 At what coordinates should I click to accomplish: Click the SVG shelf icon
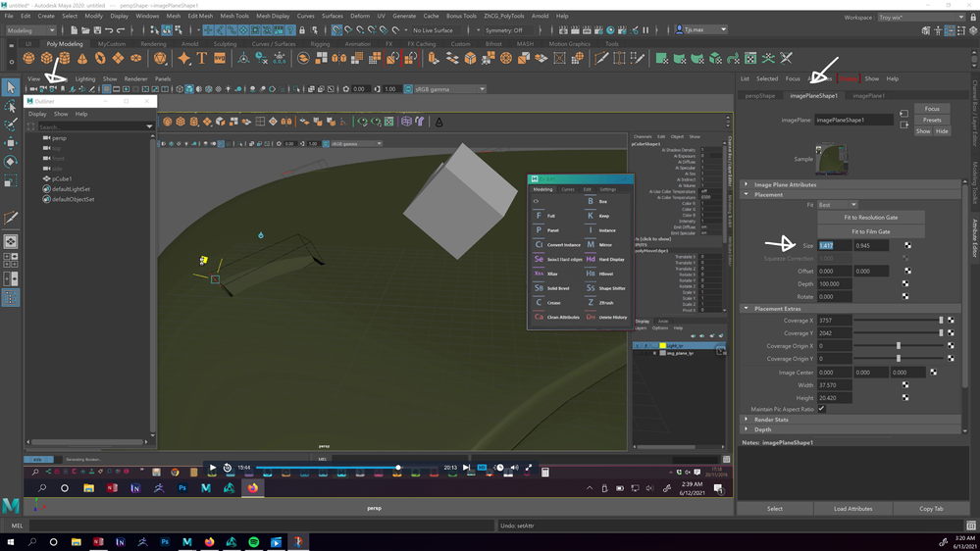click(220, 58)
